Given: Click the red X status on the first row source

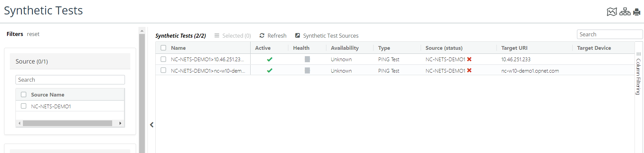Looking at the screenshot, I should pyautogui.click(x=469, y=59).
